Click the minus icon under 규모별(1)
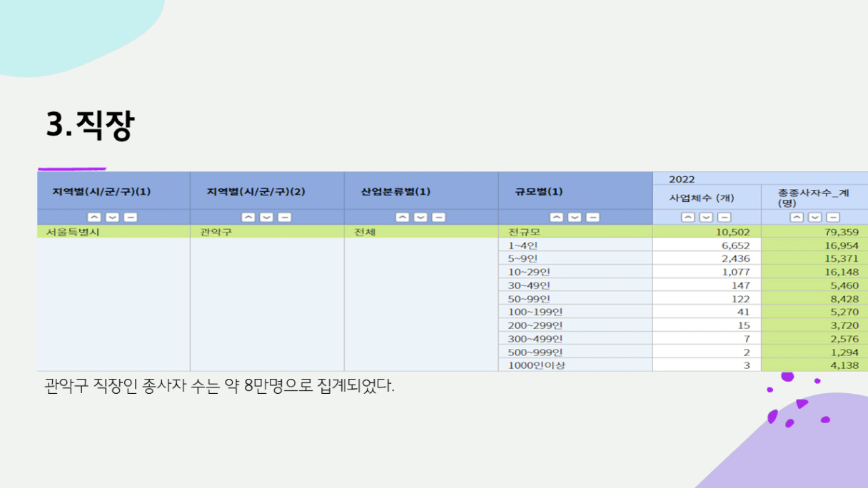Viewport: 868px width, 488px height. (x=593, y=218)
